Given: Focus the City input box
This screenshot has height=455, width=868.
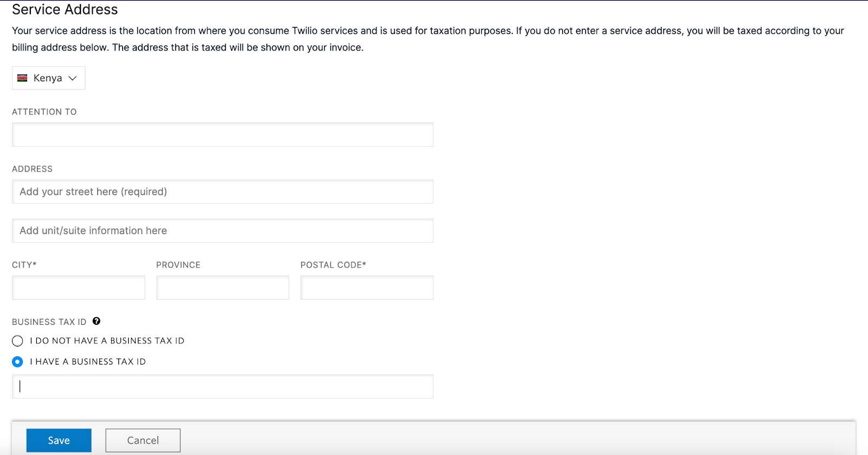Looking at the screenshot, I should pyautogui.click(x=79, y=288).
